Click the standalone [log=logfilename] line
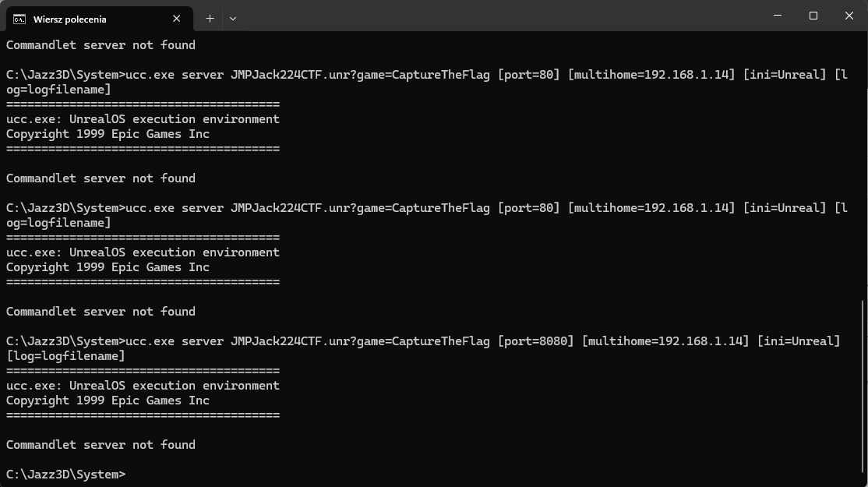The image size is (868, 487). click(65, 356)
